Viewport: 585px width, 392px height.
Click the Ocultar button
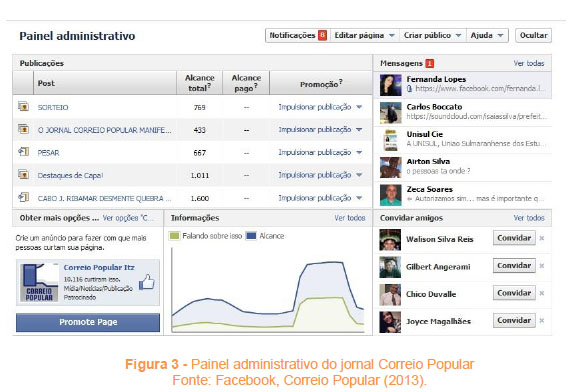coord(534,35)
